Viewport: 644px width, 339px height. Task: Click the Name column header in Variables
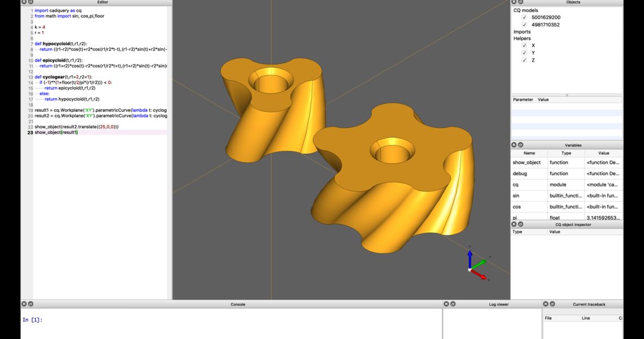point(529,153)
